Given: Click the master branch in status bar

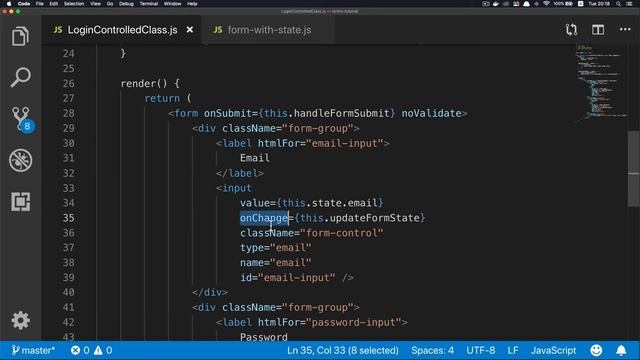Looking at the screenshot, I should [x=33, y=350].
